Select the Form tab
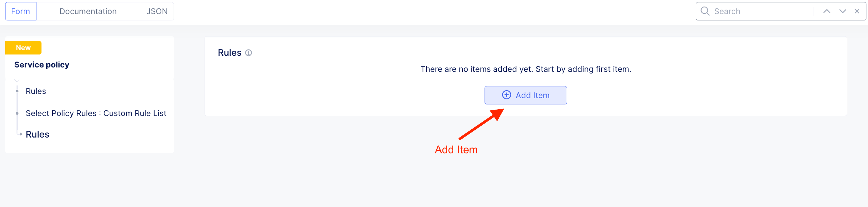 pyautogui.click(x=21, y=11)
